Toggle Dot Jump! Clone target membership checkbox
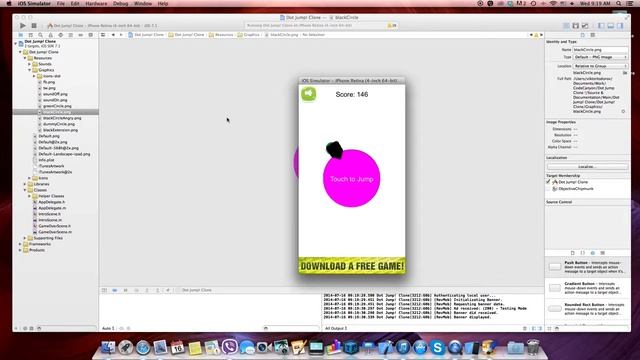 [548, 182]
